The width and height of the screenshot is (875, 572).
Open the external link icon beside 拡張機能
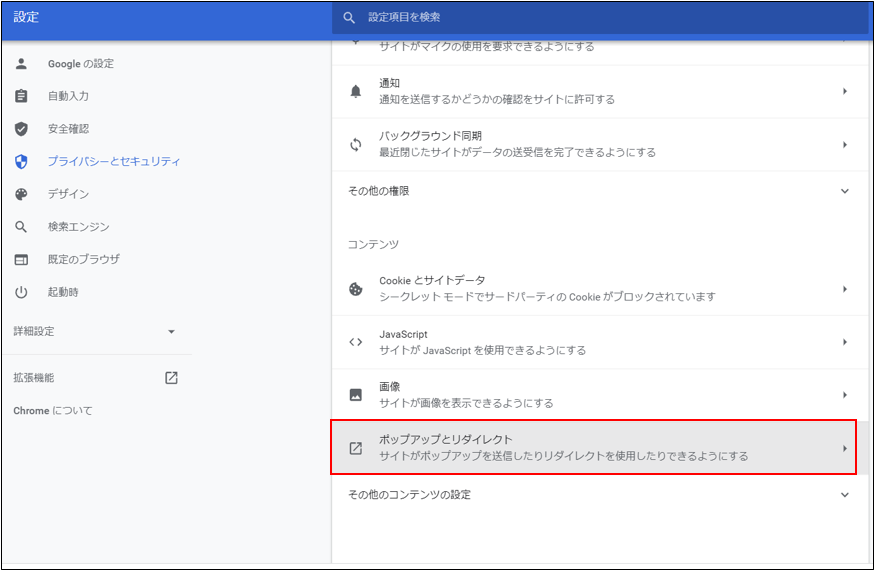pyautogui.click(x=171, y=378)
